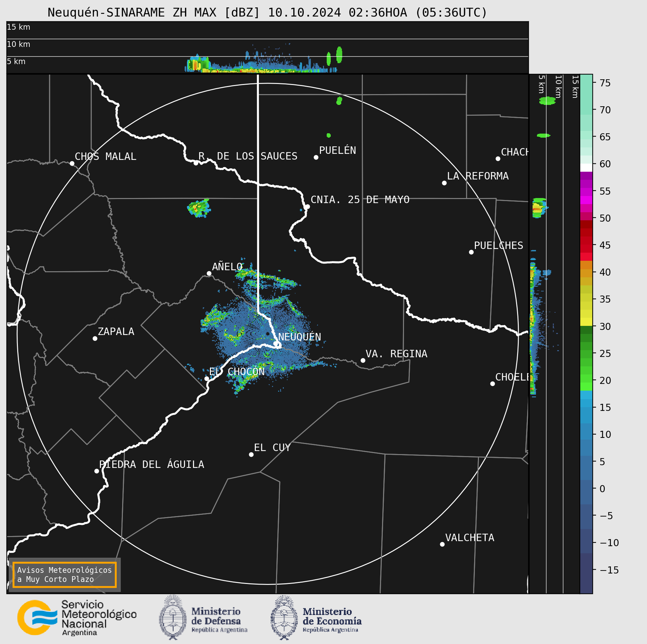Image resolution: width=647 pixels, height=644 pixels.
Task: Click the PUELÉN town label
Action: tap(338, 150)
